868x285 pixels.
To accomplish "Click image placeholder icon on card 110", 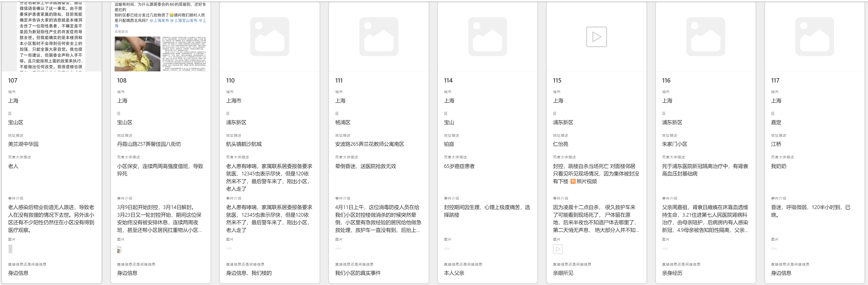I will coord(270,37).
